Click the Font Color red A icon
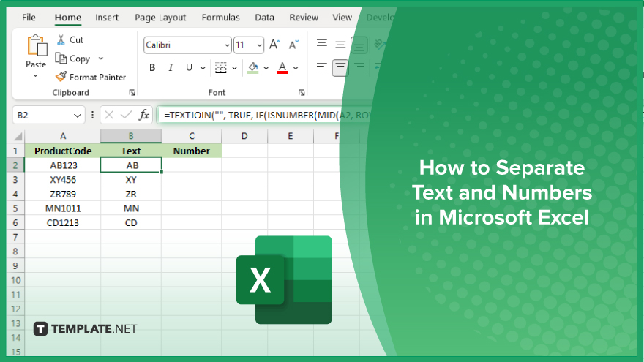This screenshot has height=362, width=644. (282, 68)
